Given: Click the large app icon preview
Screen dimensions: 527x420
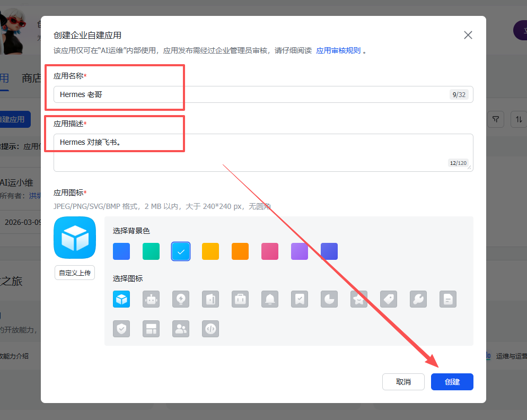Looking at the screenshot, I should click(x=75, y=238).
